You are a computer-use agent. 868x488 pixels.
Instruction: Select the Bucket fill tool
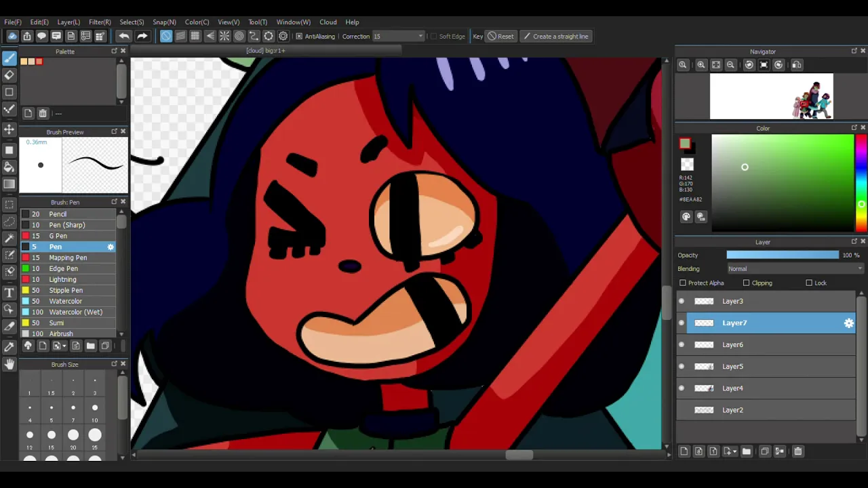(9, 167)
